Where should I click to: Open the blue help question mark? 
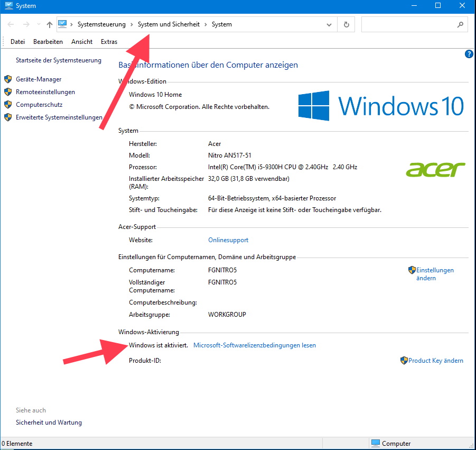click(469, 54)
